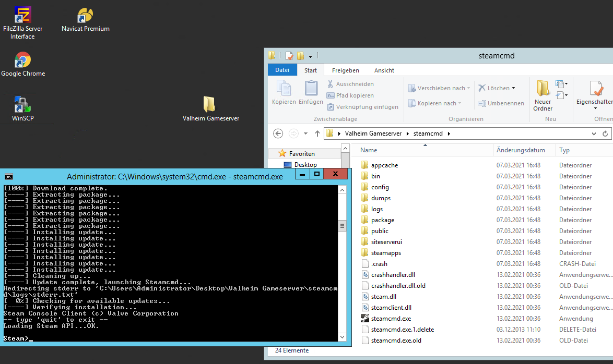Open the Eigenschaften dropdown arrow
Viewport: 613px width, 364px height.
(595, 109)
